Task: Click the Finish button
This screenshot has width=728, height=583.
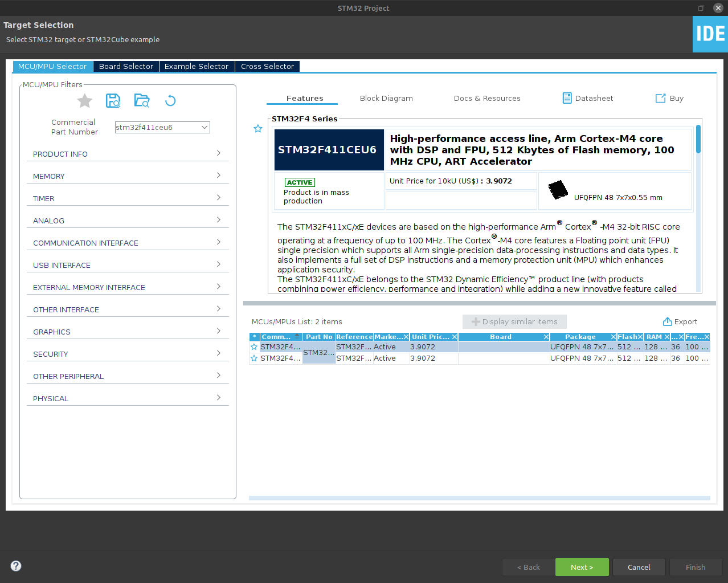Action: pyautogui.click(x=696, y=567)
